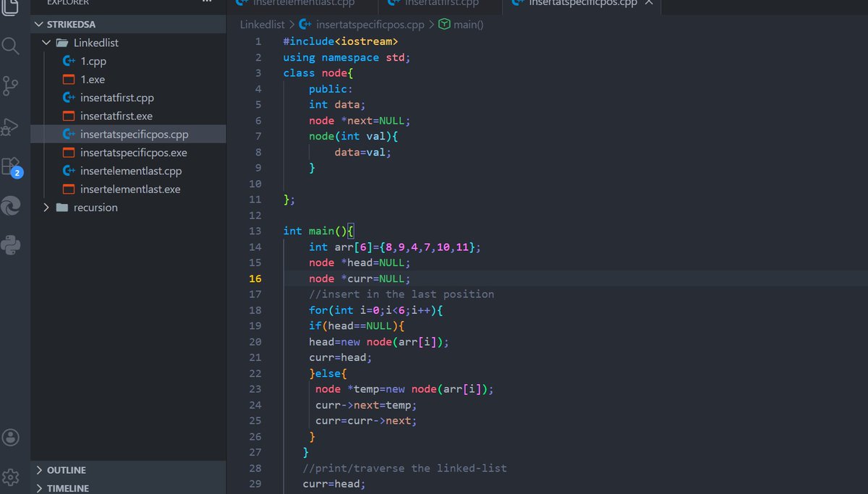Click line number 13 in gutter
This screenshot has width=868, height=494.
(x=255, y=231)
